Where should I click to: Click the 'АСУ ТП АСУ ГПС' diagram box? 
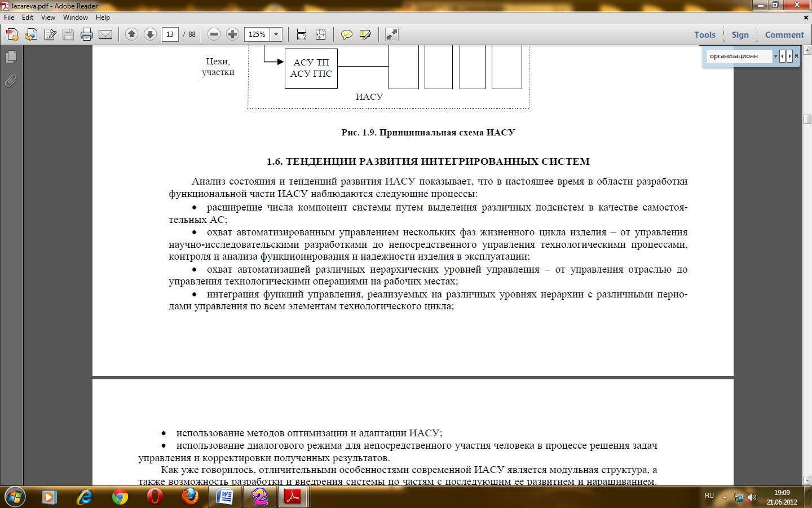coord(311,68)
